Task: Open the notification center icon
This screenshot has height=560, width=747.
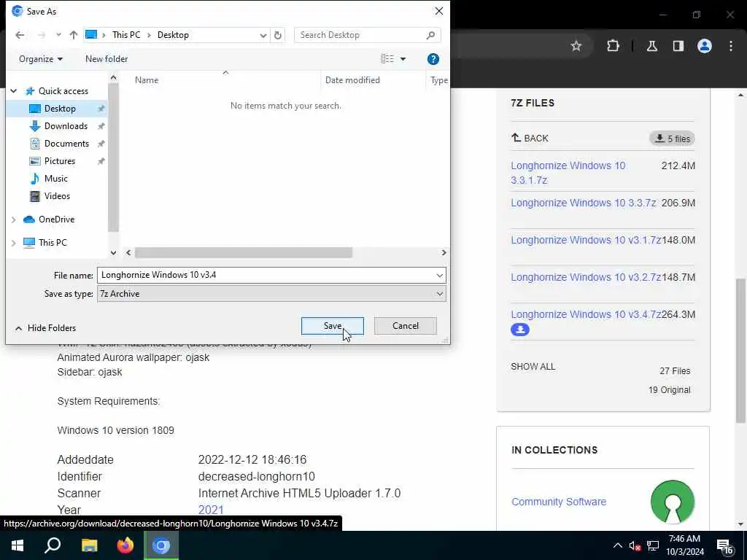Action: pos(724,546)
